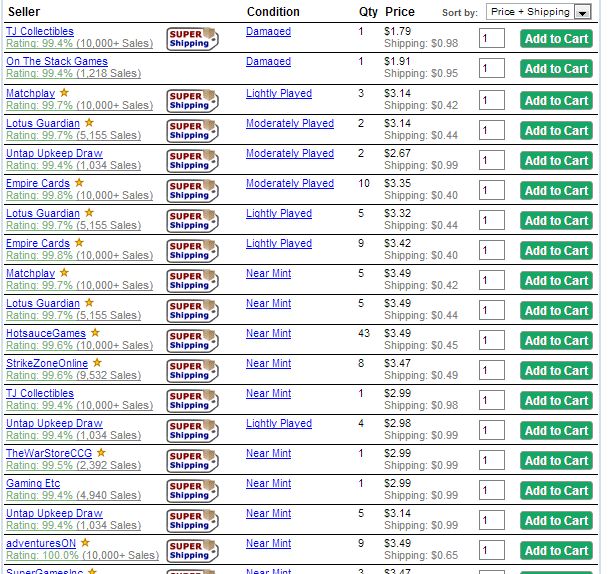Click the gold star beside StrikeZoneOnline

click(98, 363)
